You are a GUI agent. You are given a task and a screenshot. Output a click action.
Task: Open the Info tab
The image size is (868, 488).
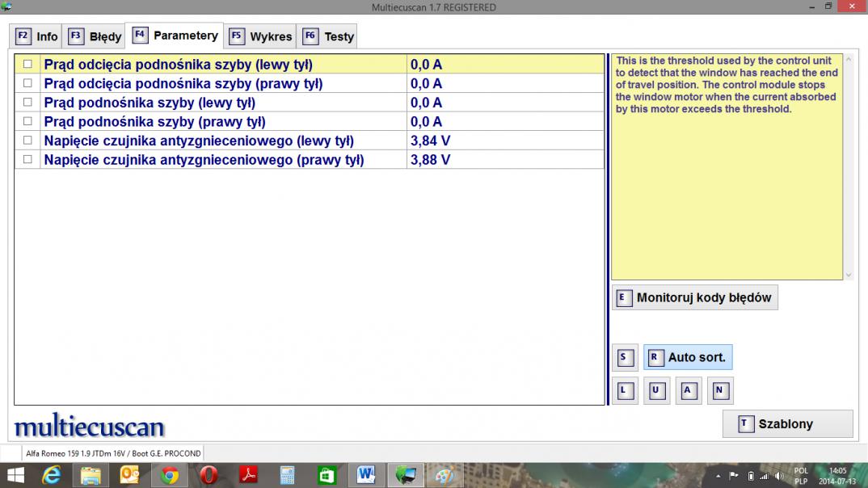[36, 36]
